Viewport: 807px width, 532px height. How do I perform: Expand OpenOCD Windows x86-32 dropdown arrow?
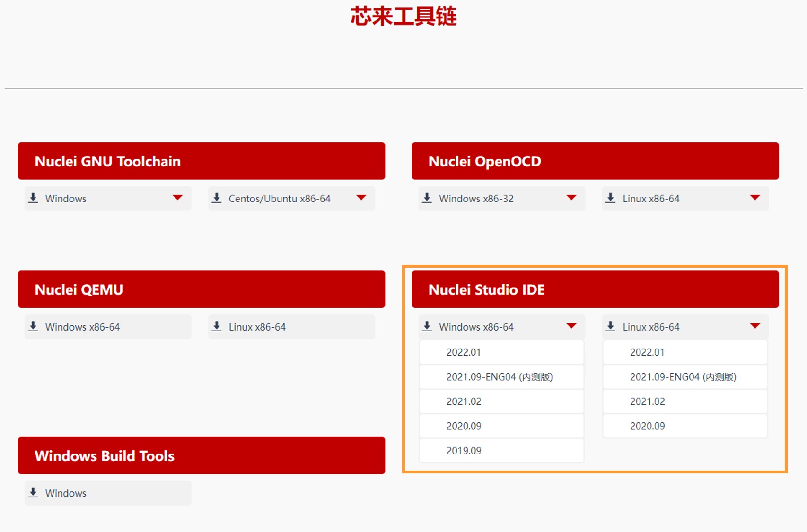571,198
